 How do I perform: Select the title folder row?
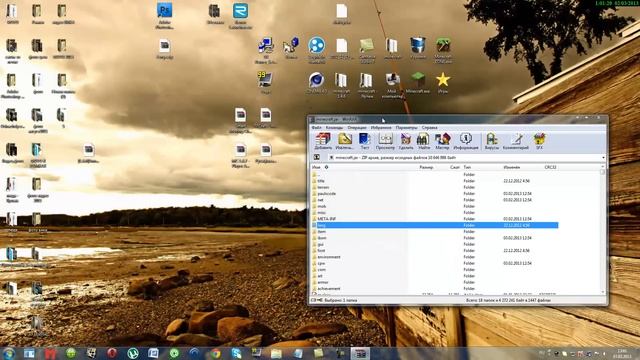coord(435,181)
